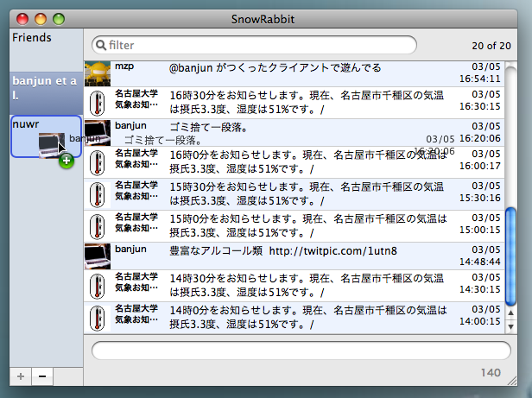The image size is (532, 398).
Task: Click the 140 character counter
Action: 491,373
